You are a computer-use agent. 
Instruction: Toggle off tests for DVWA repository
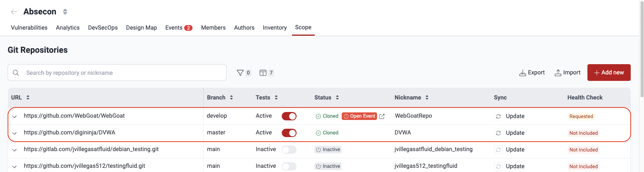point(289,133)
